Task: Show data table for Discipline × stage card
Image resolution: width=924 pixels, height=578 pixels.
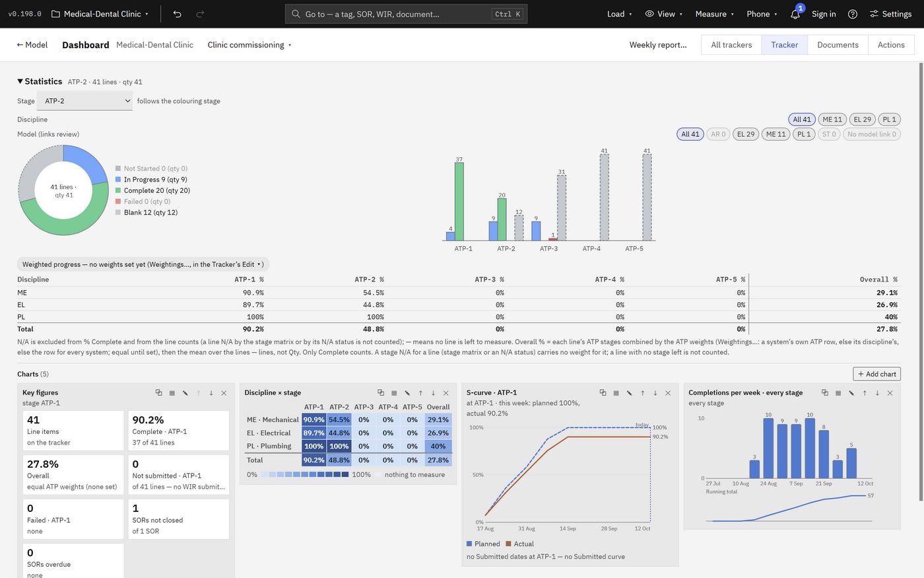Action: [394, 392]
